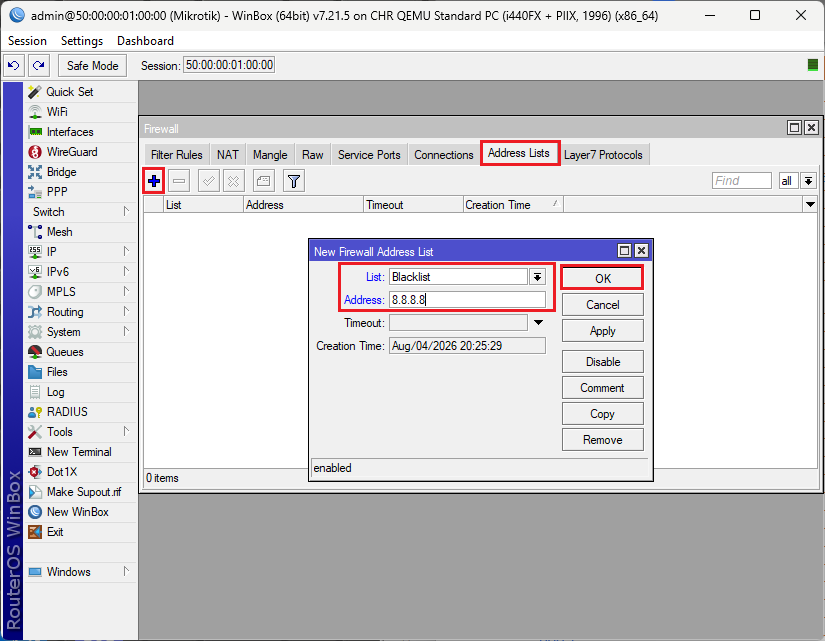Click the minus remove icon

coord(179,181)
